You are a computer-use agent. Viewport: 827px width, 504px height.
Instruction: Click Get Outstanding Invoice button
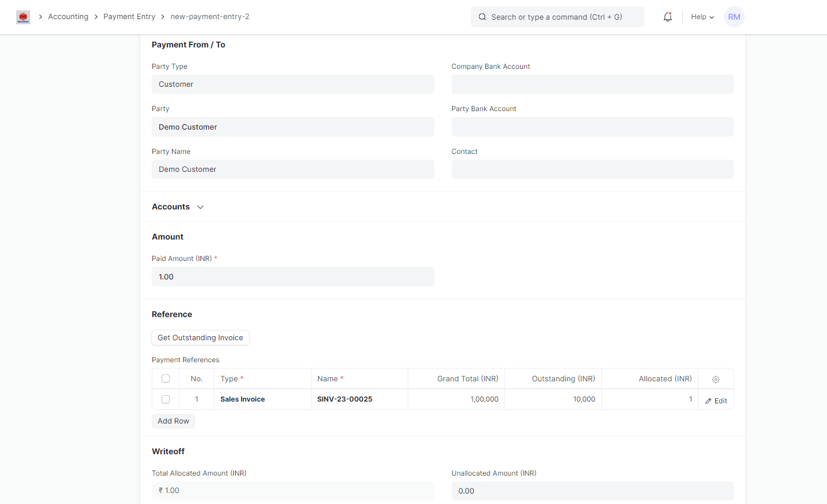[200, 337]
